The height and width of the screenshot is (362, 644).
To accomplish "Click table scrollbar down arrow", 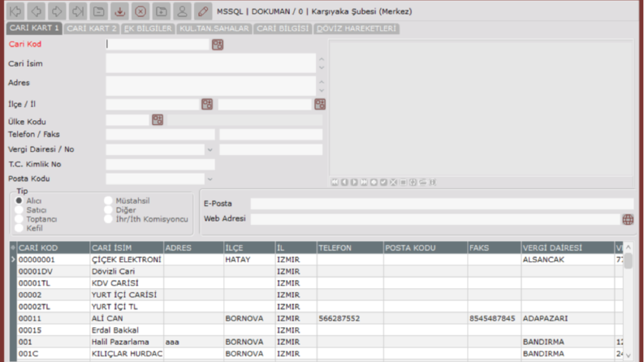I will click(629, 356).
